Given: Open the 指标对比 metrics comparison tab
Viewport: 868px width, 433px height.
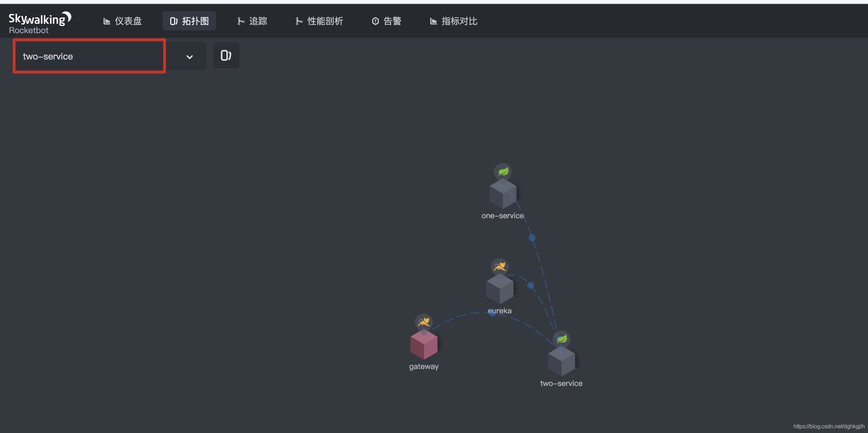Looking at the screenshot, I should click(453, 21).
